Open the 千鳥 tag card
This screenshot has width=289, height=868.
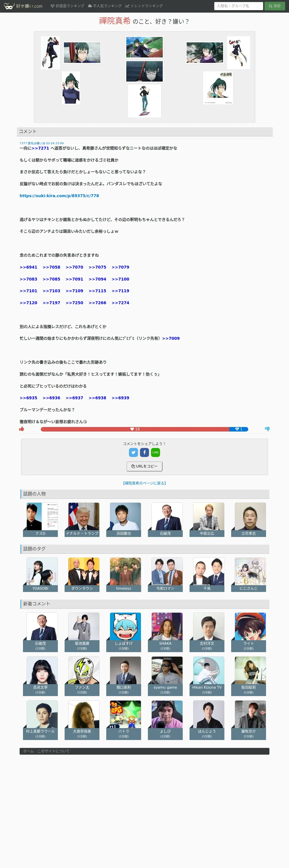tap(207, 575)
